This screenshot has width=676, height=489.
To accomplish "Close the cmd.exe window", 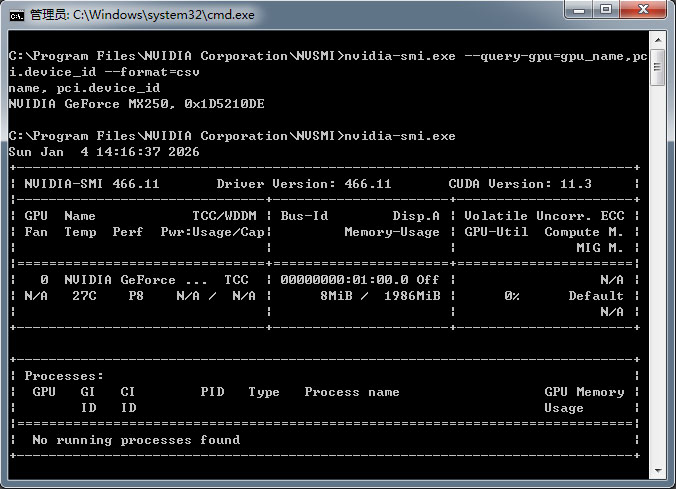I will [643, 9].
